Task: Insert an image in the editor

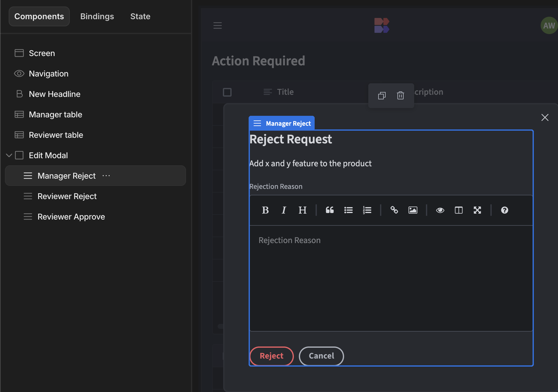Action: [x=413, y=210]
